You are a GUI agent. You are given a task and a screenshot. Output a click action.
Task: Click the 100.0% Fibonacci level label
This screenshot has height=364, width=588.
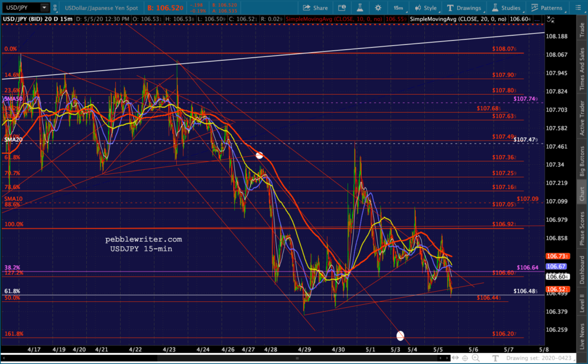point(14,224)
